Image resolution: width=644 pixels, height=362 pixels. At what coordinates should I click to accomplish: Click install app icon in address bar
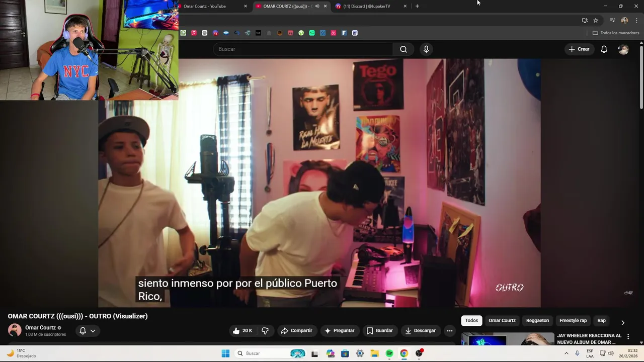pos(585,20)
